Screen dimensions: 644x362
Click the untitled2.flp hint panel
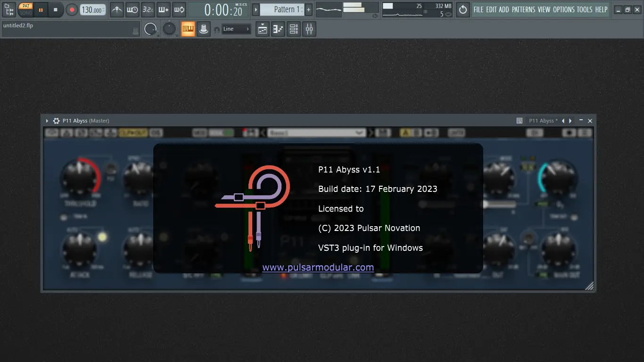tap(71, 29)
